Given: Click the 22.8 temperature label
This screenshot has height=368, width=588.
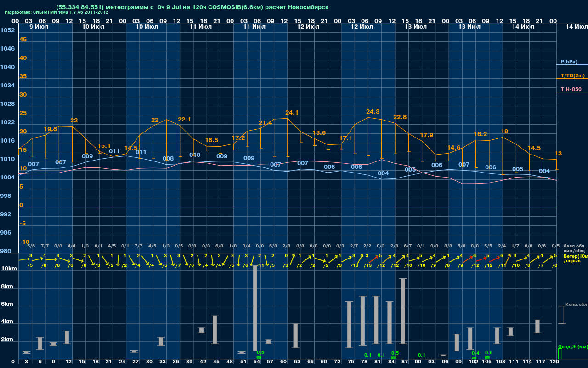Looking at the screenshot, I should coord(400,117).
